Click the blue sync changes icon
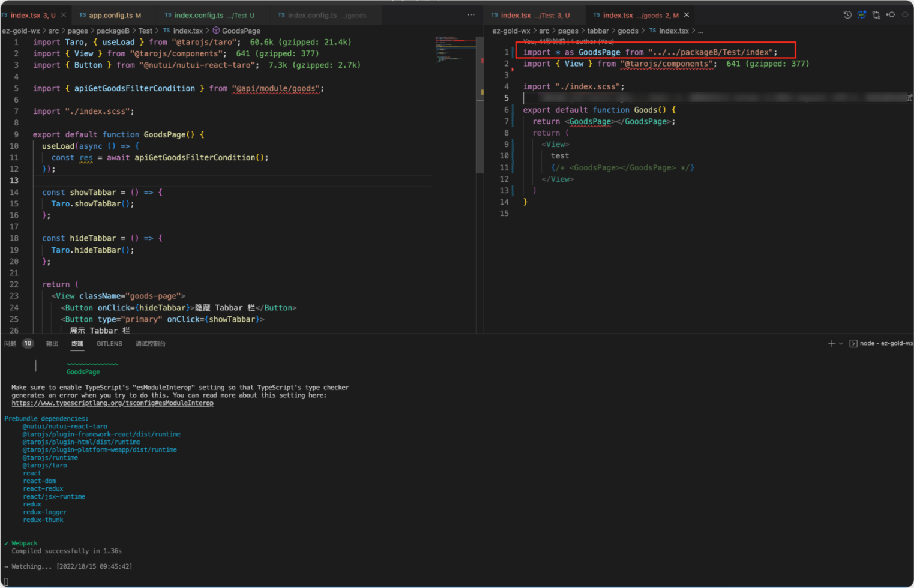This screenshot has width=914, height=588. click(862, 15)
